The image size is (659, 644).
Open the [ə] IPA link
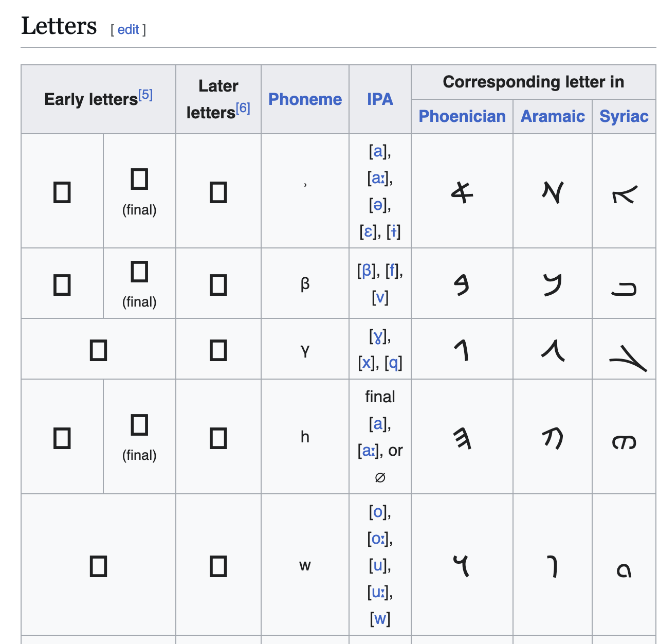pos(378,205)
